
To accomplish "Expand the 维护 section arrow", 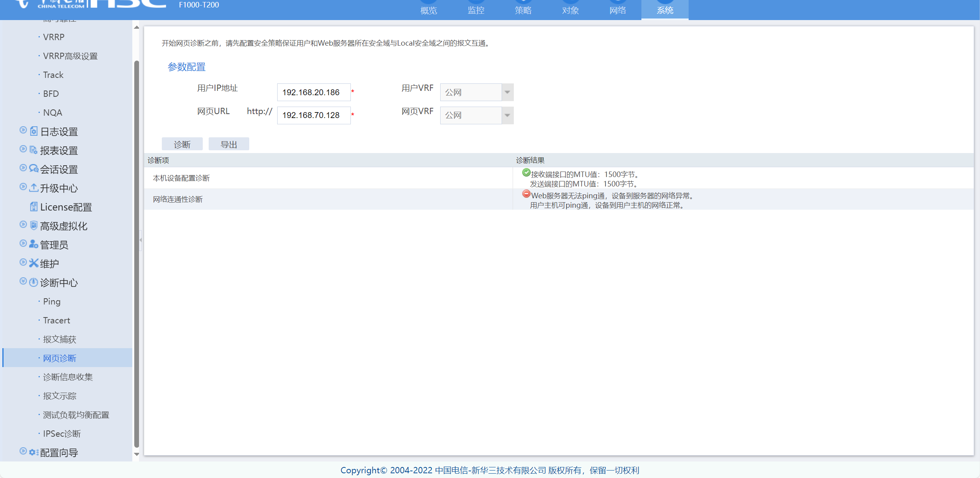I will pyautogui.click(x=23, y=262).
